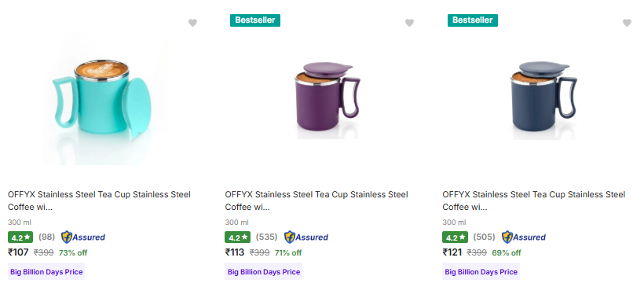644x287 pixels.
Task: Click the Bestseller badge above the purple mug
Action: pyautogui.click(x=255, y=20)
